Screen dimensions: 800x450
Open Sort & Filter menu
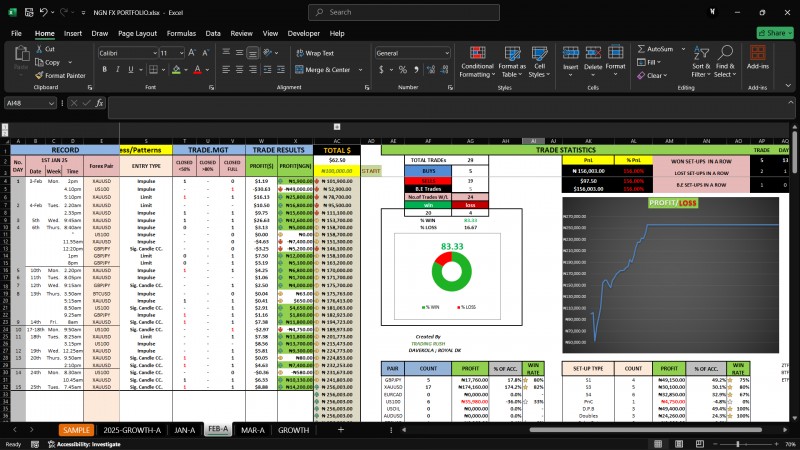tap(701, 62)
